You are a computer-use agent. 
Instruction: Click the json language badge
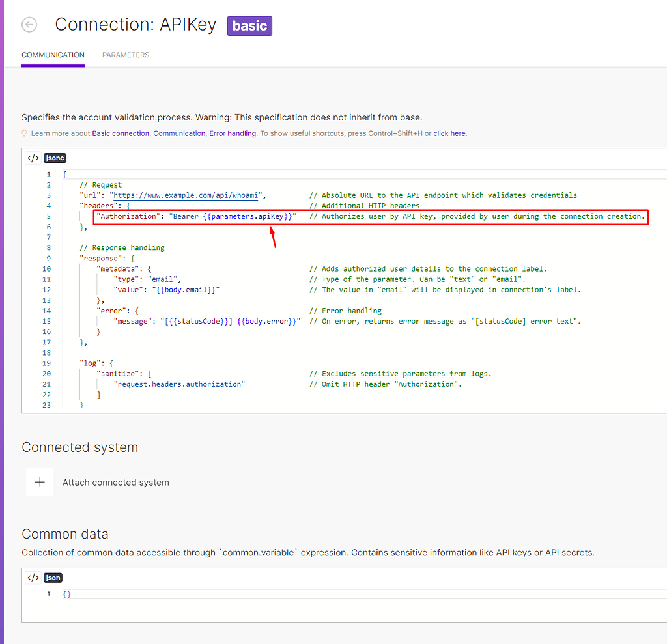53,578
